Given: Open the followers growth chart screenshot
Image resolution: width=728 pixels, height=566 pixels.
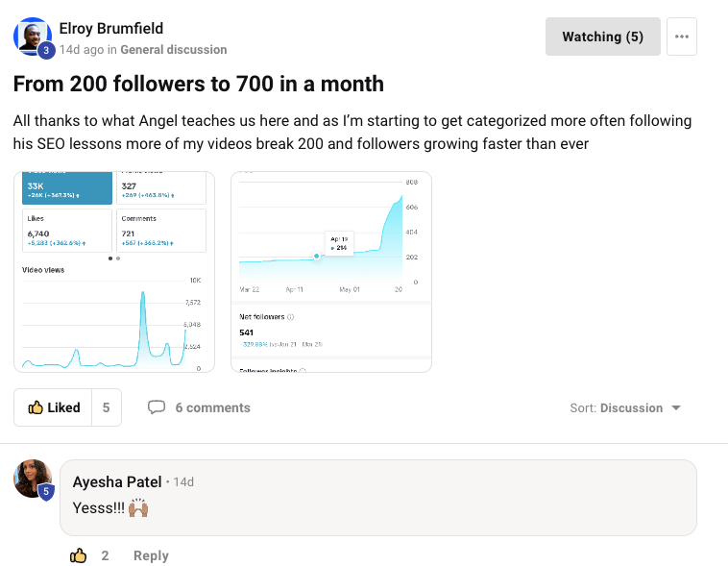Looking at the screenshot, I should [331, 272].
